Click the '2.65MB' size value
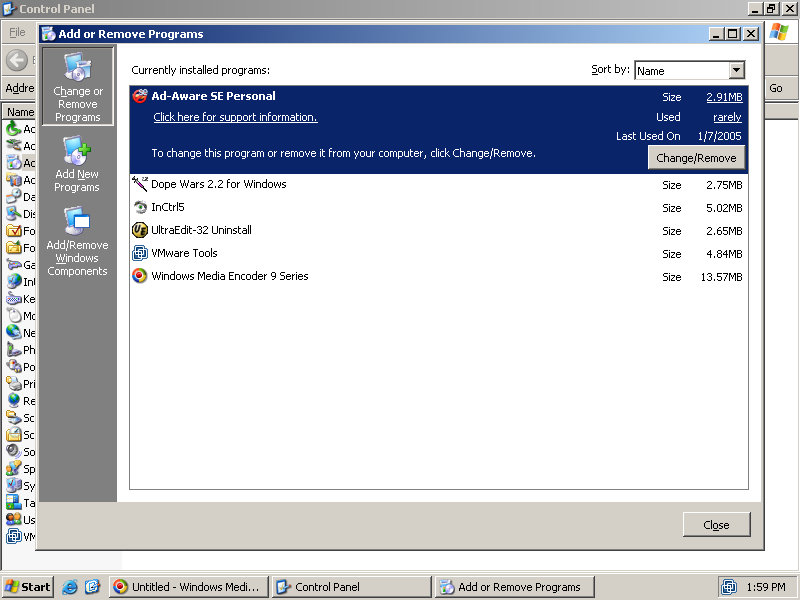800x600 pixels. point(724,231)
